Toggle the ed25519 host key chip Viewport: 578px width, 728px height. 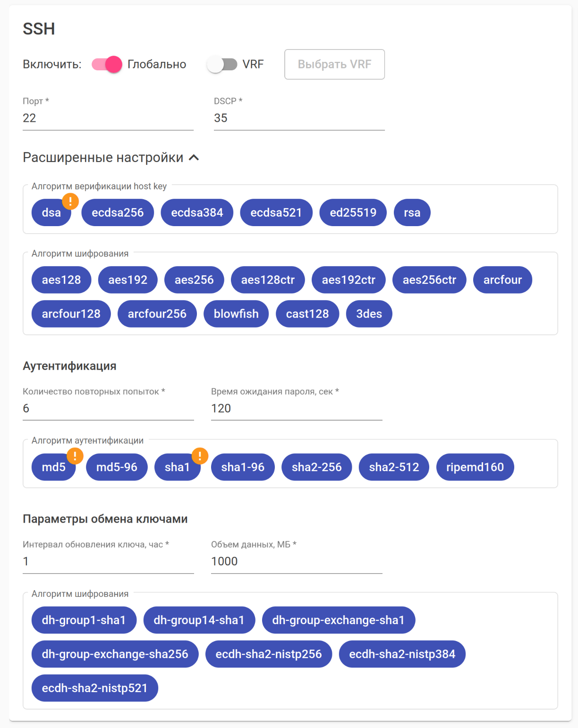353,212
